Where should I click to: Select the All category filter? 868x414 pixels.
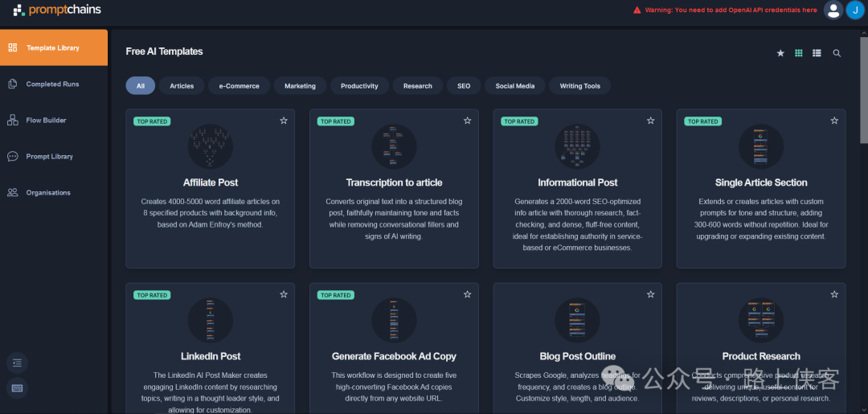pyautogui.click(x=141, y=86)
